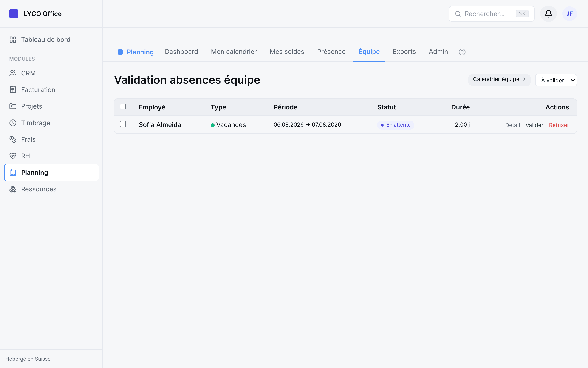588x368 pixels.
Task: Switch to the Dashboard tab
Action: click(181, 52)
